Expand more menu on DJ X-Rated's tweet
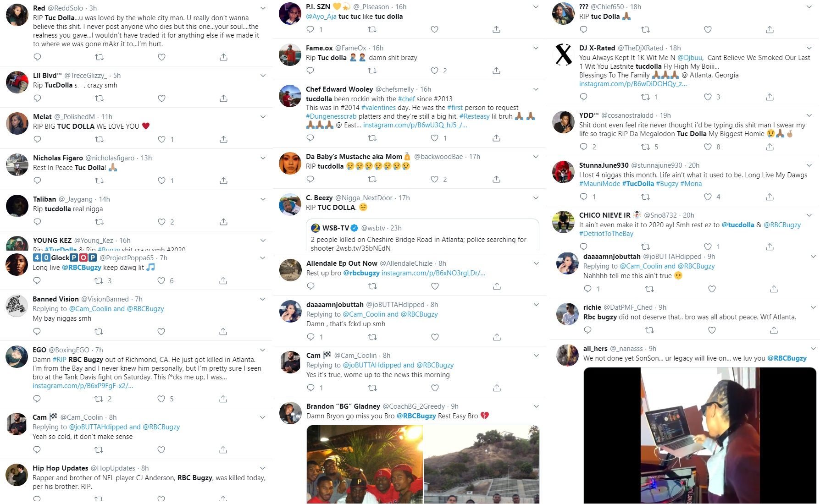The height and width of the screenshot is (504, 820). (x=809, y=48)
